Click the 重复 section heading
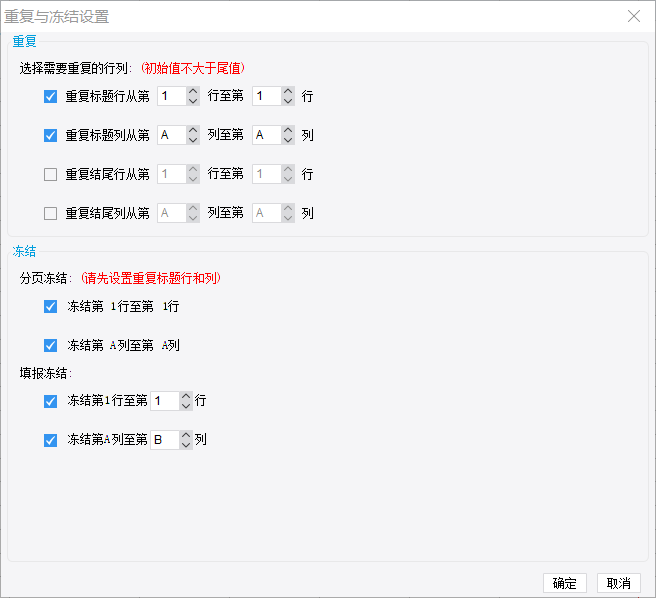Image resolution: width=656 pixels, height=598 pixels. tap(24, 41)
